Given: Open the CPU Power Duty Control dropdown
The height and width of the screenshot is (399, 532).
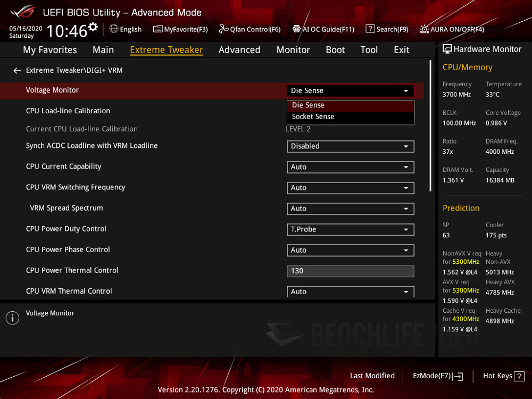Looking at the screenshot, I should click(350, 229).
